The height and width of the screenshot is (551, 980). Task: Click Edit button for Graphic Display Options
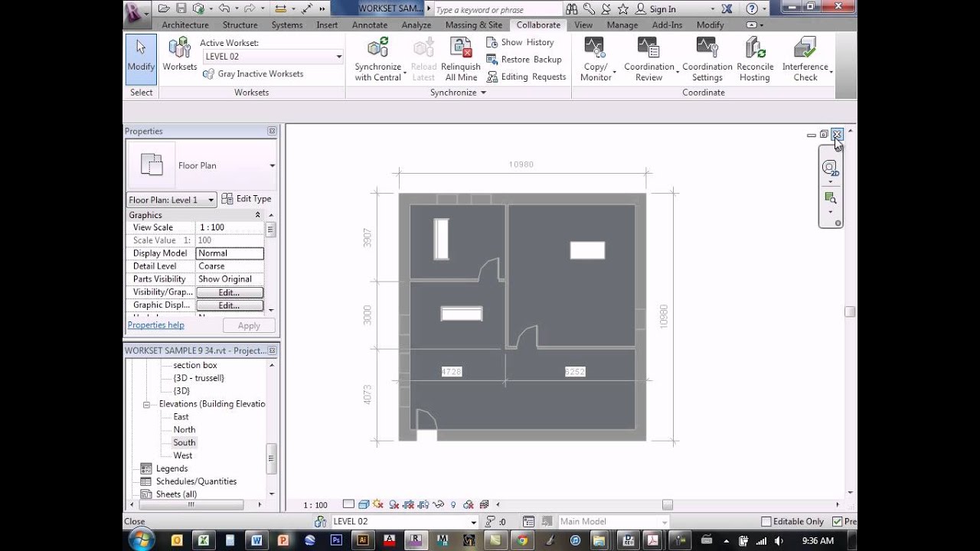pos(230,305)
